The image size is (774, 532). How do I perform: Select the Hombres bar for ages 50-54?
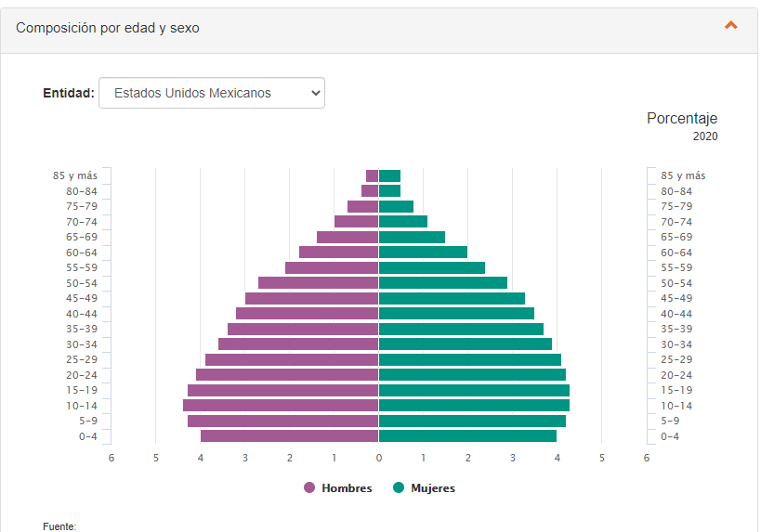coord(318,283)
